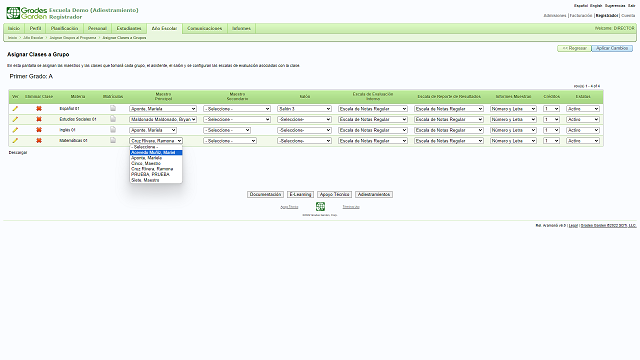The image size is (640, 360).
Task: Click the Adiestramientos button
Action: click(x=374, y=195)
